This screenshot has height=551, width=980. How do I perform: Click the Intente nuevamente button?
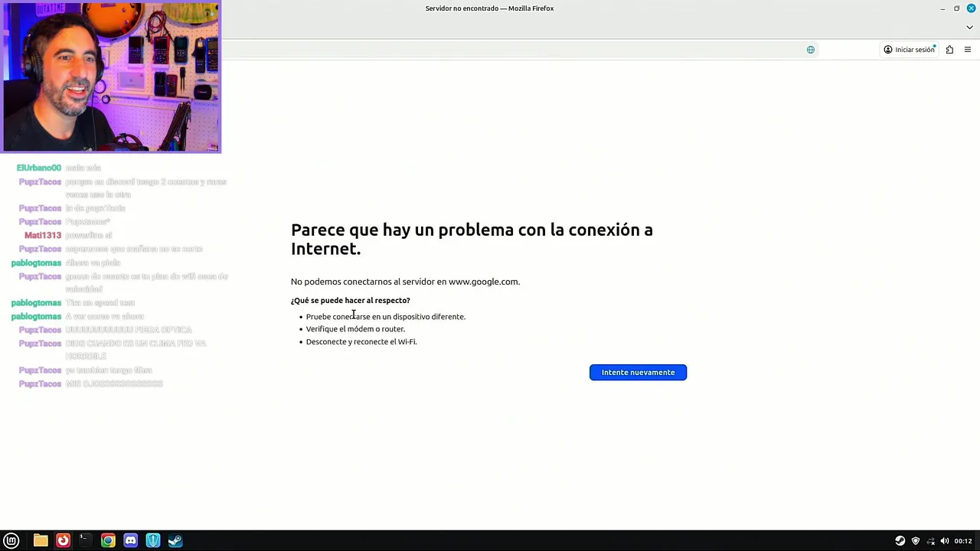tap(638, 373)
